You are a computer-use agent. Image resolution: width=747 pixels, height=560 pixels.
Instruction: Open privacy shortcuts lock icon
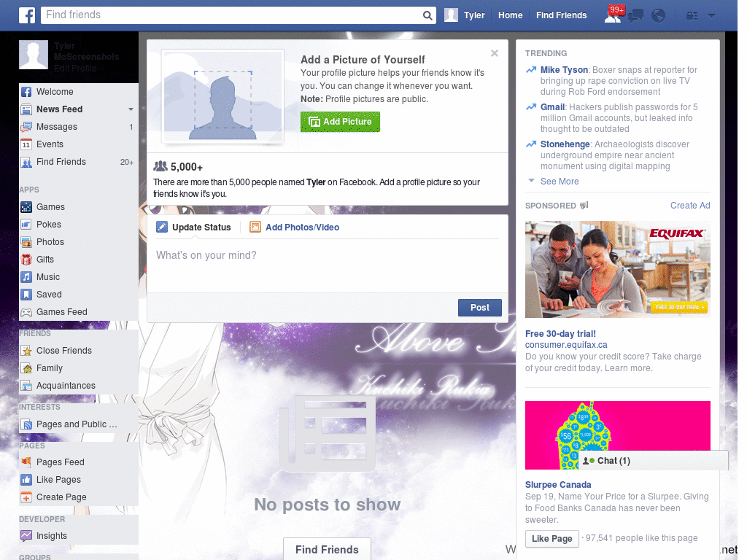click(692, 16)
